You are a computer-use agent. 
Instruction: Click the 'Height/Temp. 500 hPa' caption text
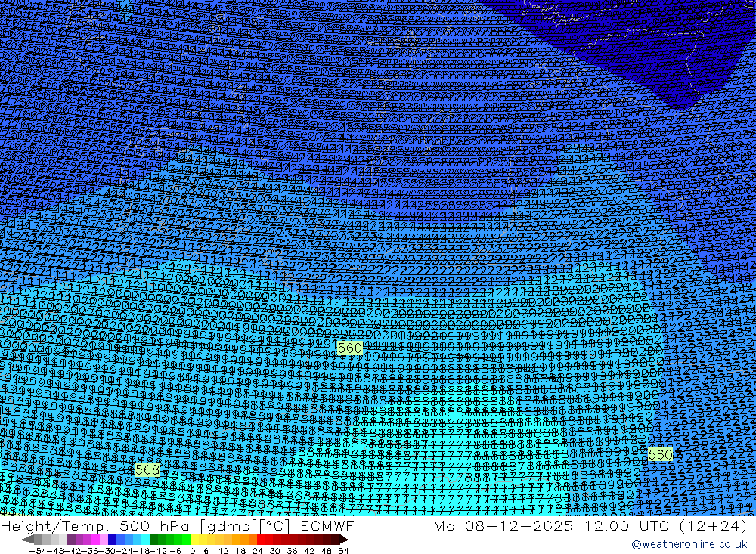95,525
